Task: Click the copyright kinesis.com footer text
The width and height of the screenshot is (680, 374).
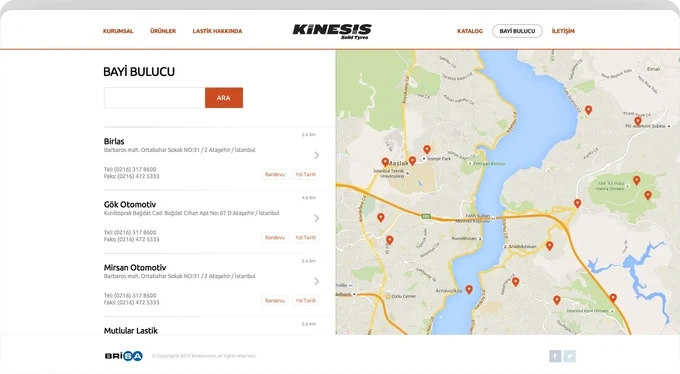Action: tap(204, 356)
